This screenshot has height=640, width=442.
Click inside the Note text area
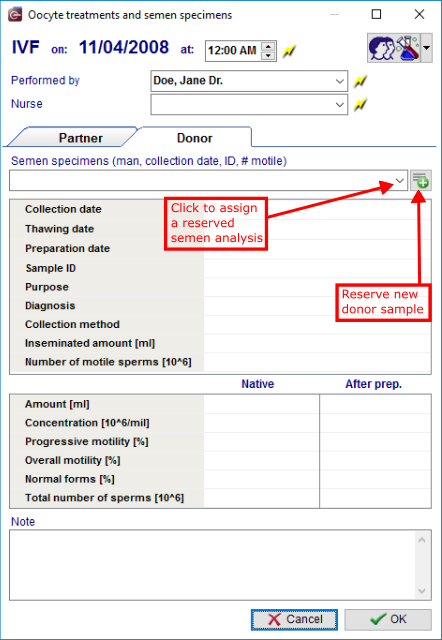tap(212, 565)
